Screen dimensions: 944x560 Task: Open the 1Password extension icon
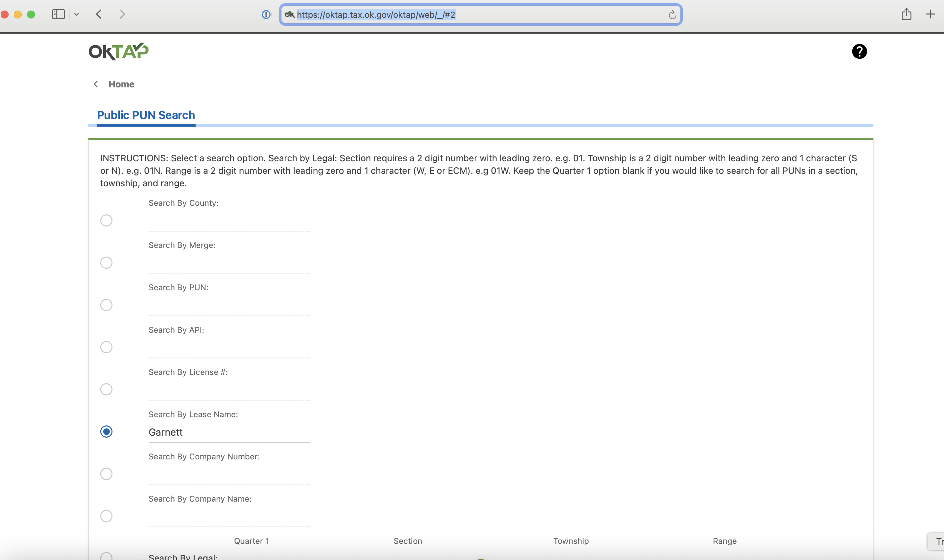tap(266, 14)
